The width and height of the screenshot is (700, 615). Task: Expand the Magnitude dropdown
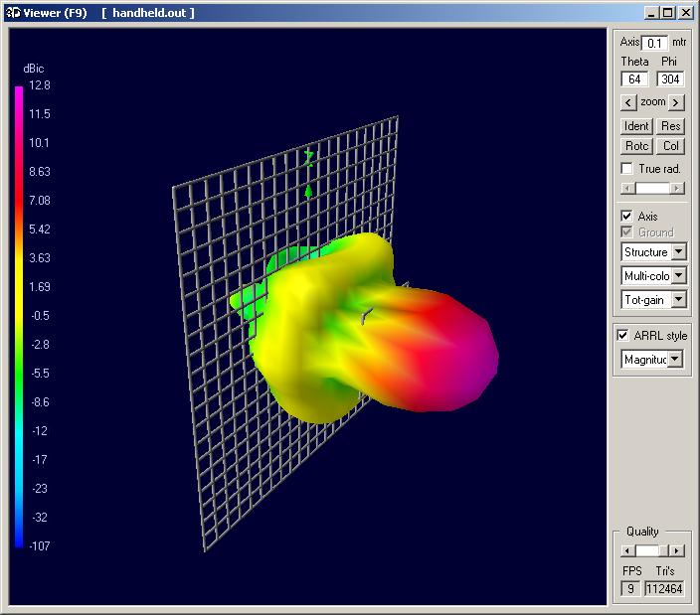pos(676,360)
